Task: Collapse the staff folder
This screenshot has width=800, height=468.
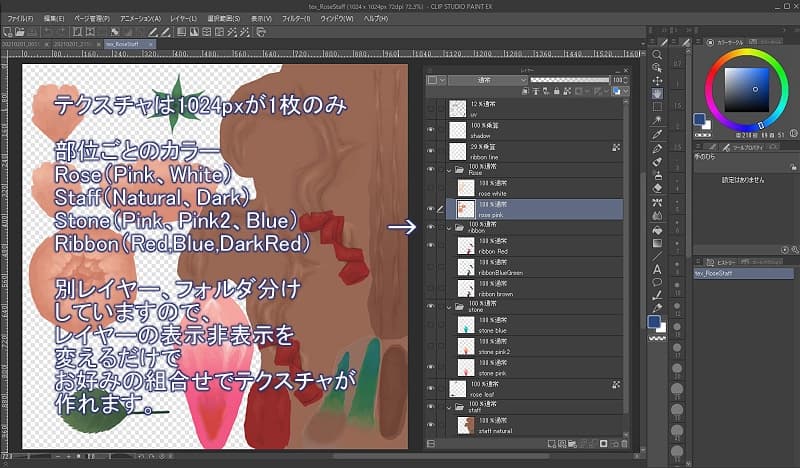Action: coord(449,407)
